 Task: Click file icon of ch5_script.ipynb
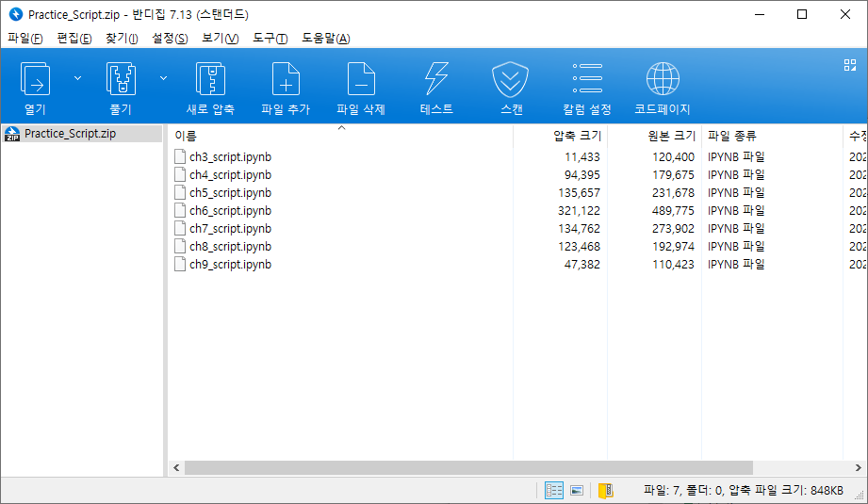(x=180, y=192)
